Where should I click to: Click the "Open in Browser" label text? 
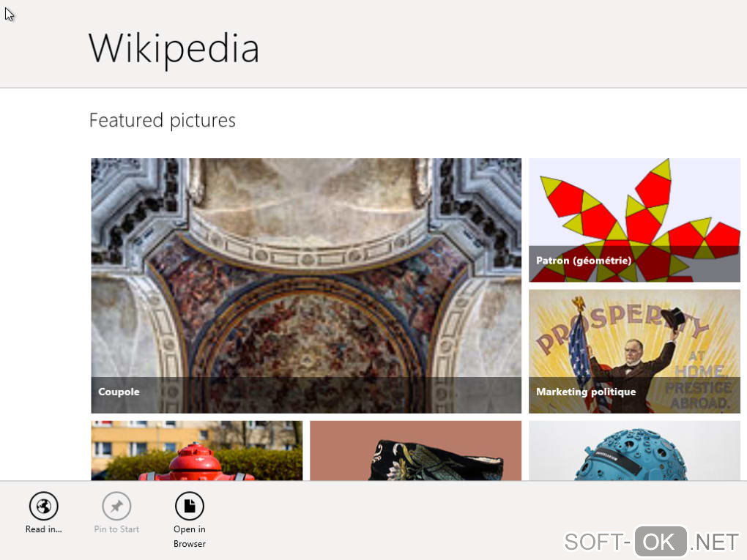190,537
